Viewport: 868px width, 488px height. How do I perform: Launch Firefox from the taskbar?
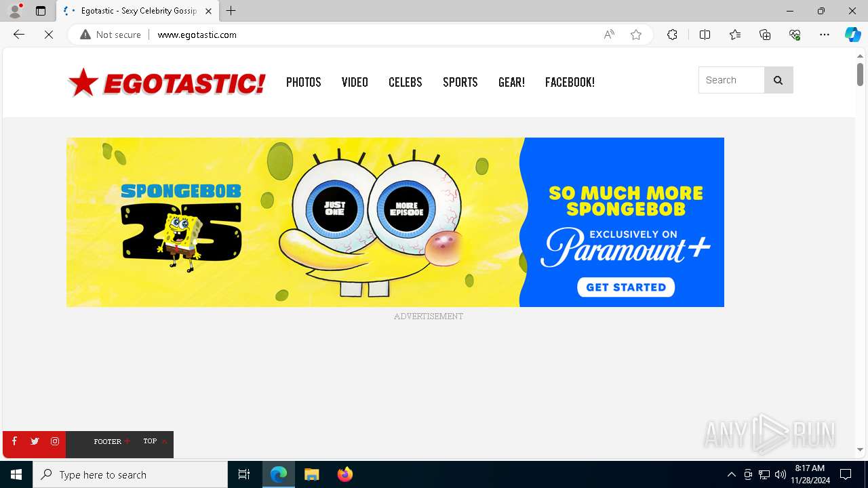click(345, 474)
